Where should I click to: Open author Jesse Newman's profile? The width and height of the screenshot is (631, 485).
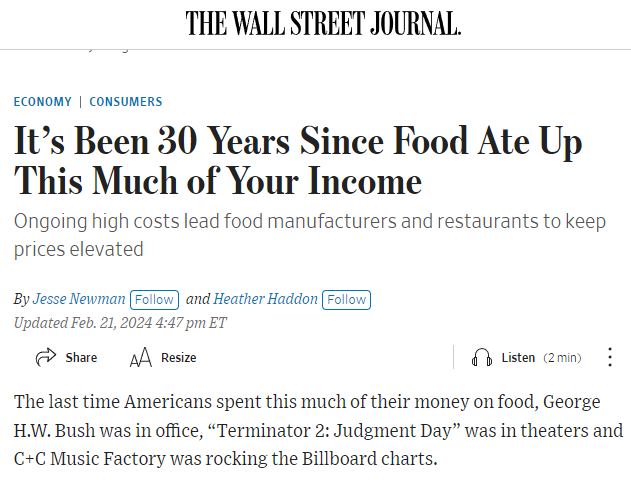(x=79, y=299)
